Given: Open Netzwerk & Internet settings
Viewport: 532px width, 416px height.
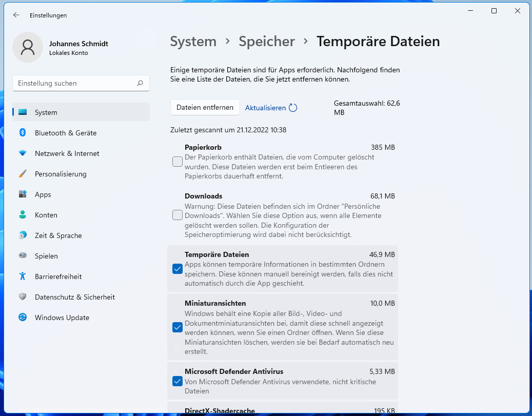Looking at the screenshot, I should (81, 153).
